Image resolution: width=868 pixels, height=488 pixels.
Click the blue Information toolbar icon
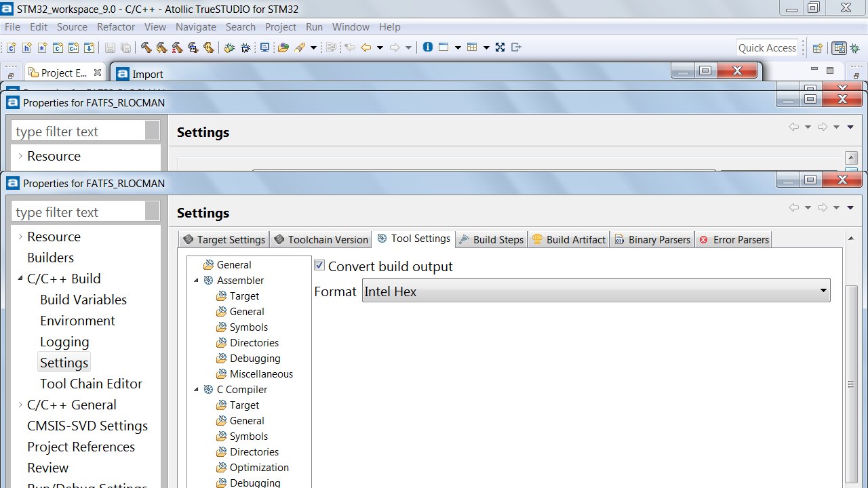[x=428, y=47]
